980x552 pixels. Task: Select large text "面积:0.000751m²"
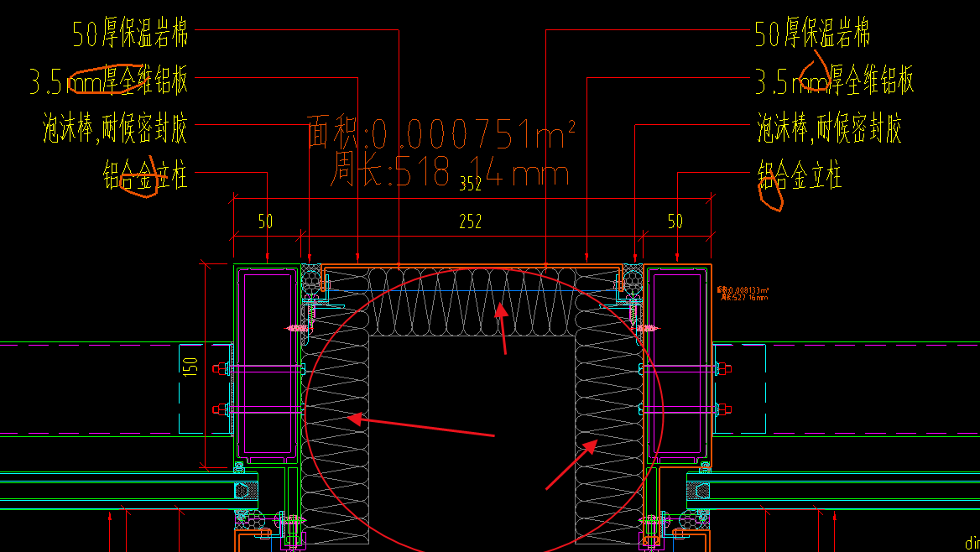[441, 133]
